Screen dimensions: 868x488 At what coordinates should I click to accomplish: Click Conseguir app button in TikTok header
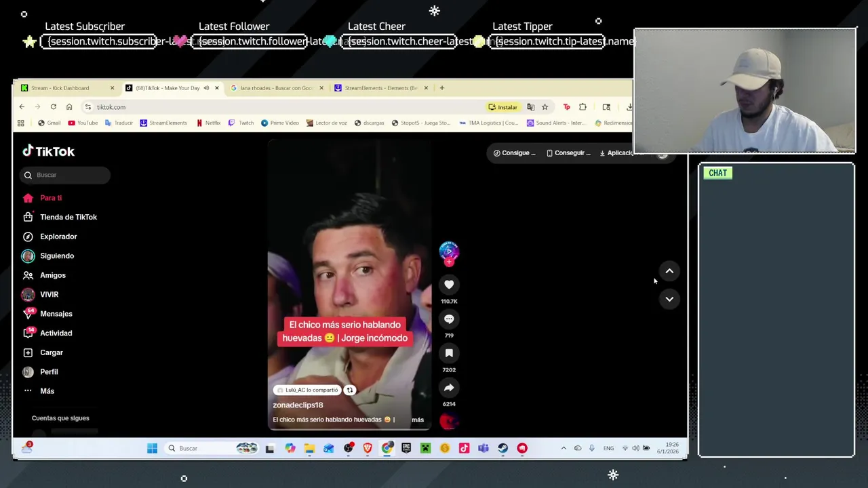tap(569, 153)
